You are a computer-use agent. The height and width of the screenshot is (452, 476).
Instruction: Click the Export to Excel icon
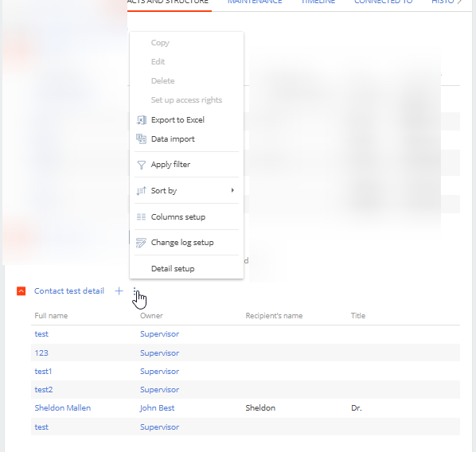click(x=141, y=120)
